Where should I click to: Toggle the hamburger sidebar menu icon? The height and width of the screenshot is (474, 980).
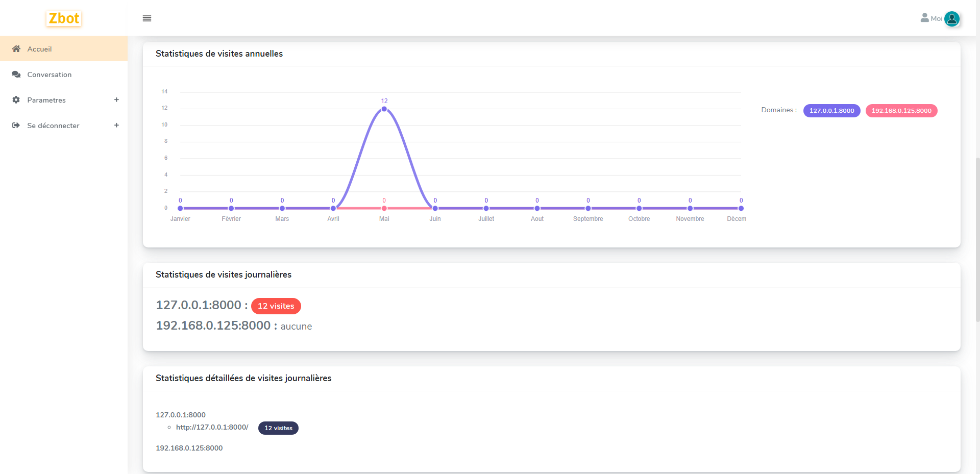pos(147,18)
